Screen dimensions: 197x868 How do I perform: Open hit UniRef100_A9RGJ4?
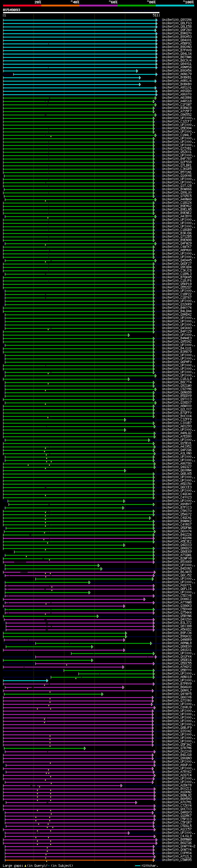click(x=176, y=81)
